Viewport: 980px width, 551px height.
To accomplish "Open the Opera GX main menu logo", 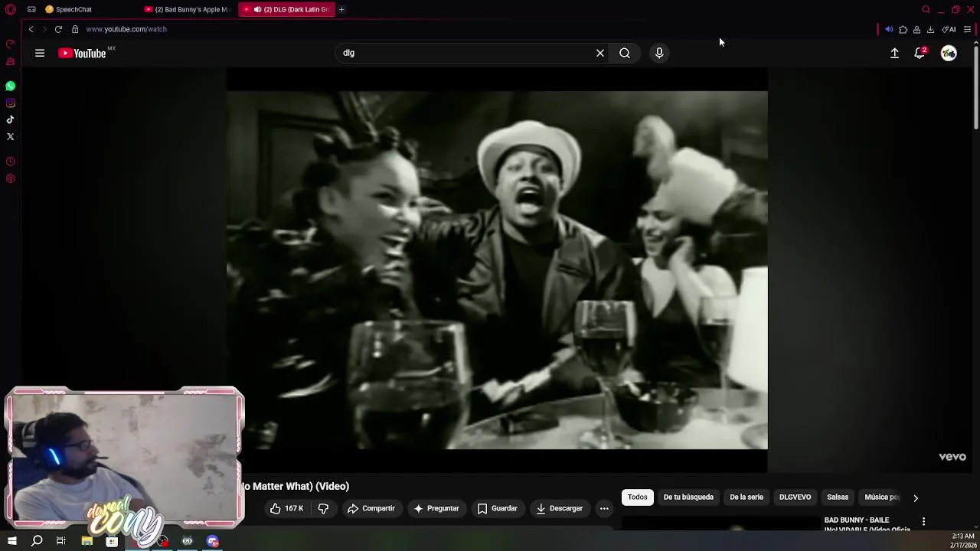I will (x=11, y=9).
